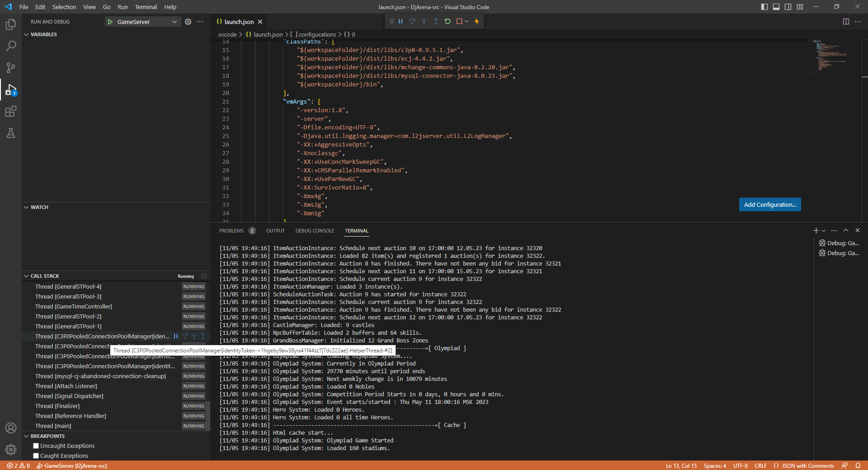Close the launch.json tab
Image resolution: width=868 pixels, height=470 pixels.
click(260, 22)
